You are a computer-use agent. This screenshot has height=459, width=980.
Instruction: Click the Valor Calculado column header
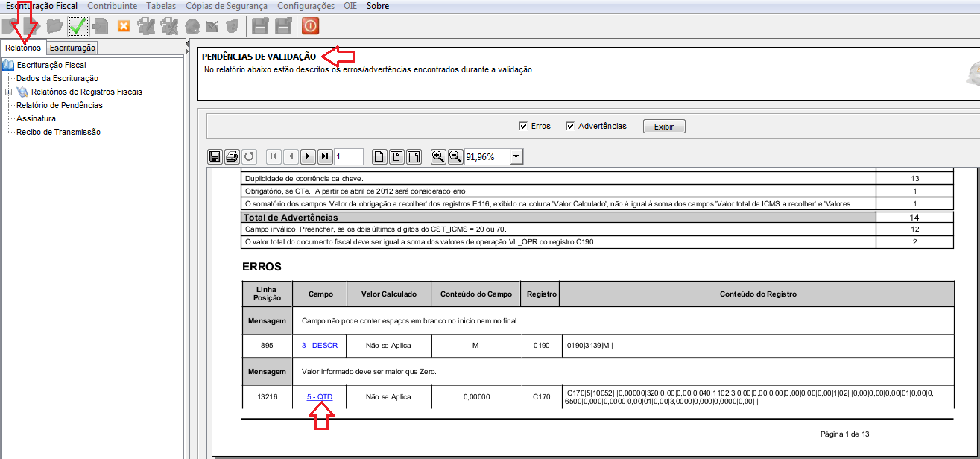pos(389,294)
